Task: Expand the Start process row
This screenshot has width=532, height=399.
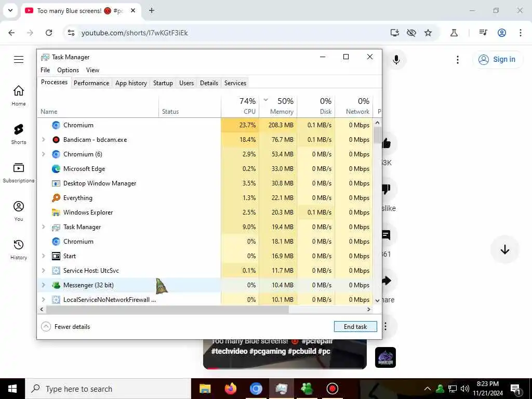Action: (x=44, y=256)
